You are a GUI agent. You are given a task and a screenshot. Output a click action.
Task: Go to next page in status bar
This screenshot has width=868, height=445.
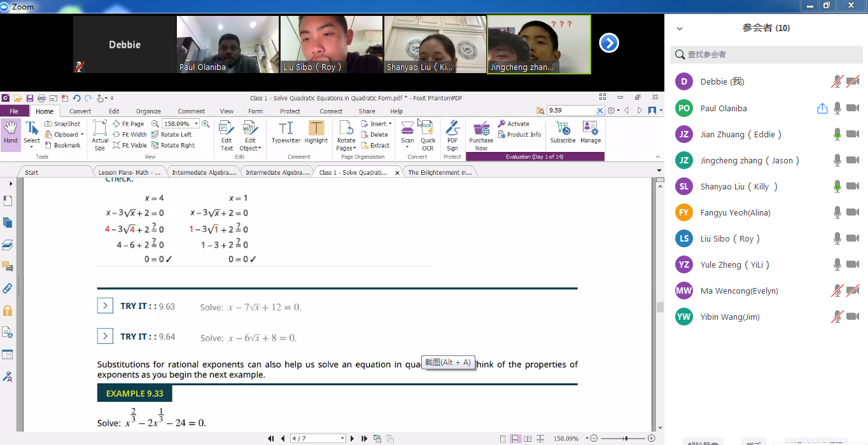(353, 439)
